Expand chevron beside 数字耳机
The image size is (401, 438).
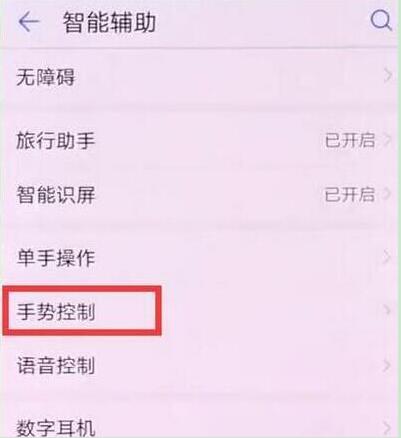tap(387, 427)
